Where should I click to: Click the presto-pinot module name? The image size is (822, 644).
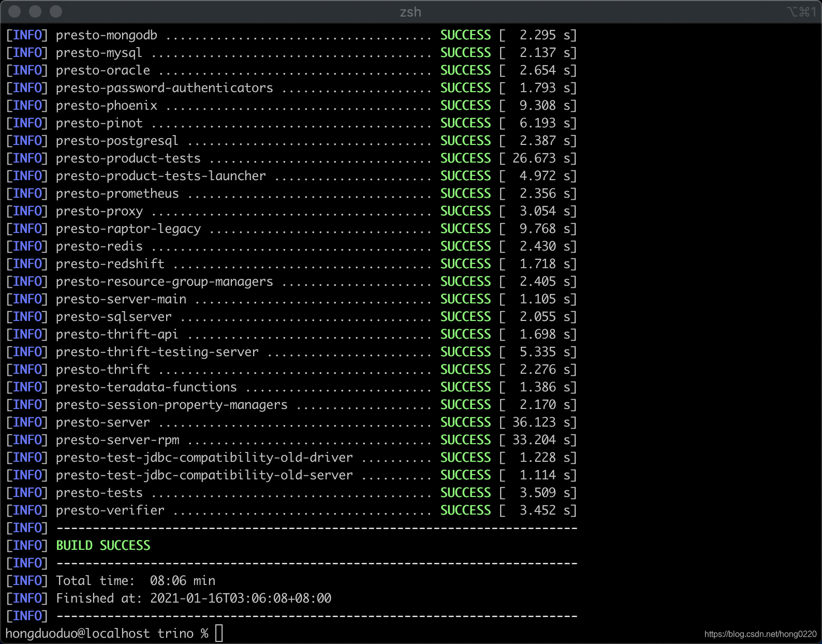click(x=99, y=123)
